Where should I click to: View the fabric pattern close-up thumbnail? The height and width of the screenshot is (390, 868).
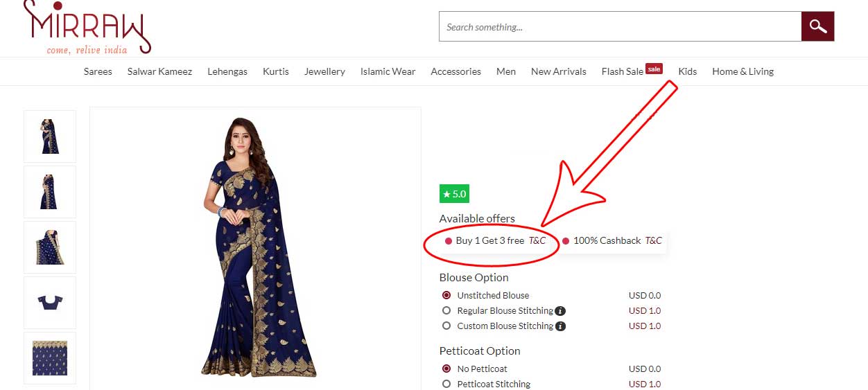click(50, 357)
